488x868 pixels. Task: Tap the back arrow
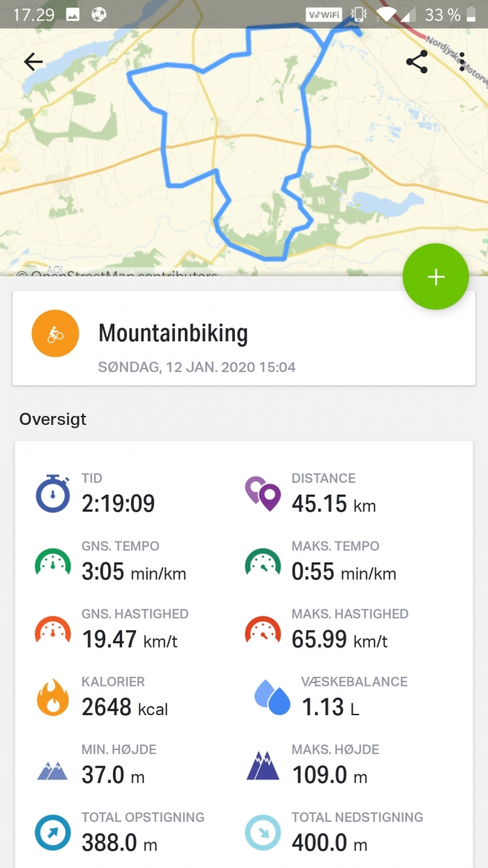pyautogui.click(x=33, y=62)
